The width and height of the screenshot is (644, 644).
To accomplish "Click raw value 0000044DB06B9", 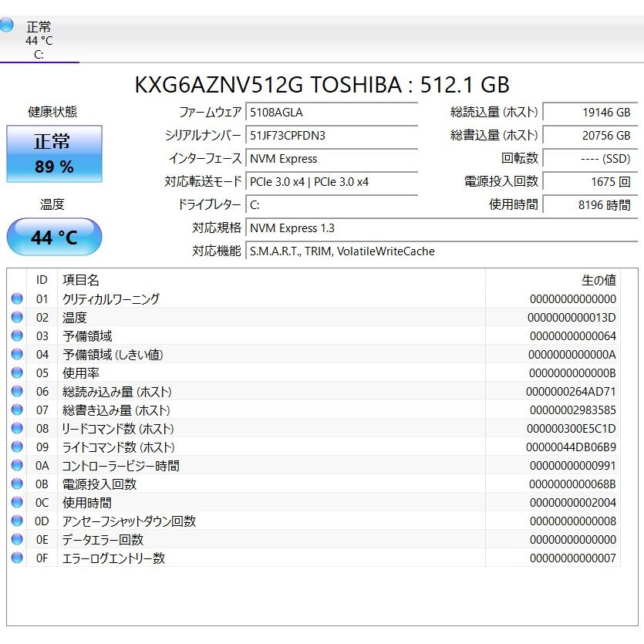I will pos(571,447).
